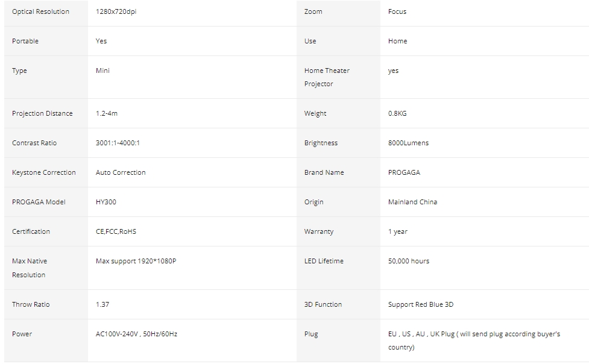The height and width of the screenshot is (364, 589).
Task: Click the Throw Ratio label
Action: click(31, 304)
